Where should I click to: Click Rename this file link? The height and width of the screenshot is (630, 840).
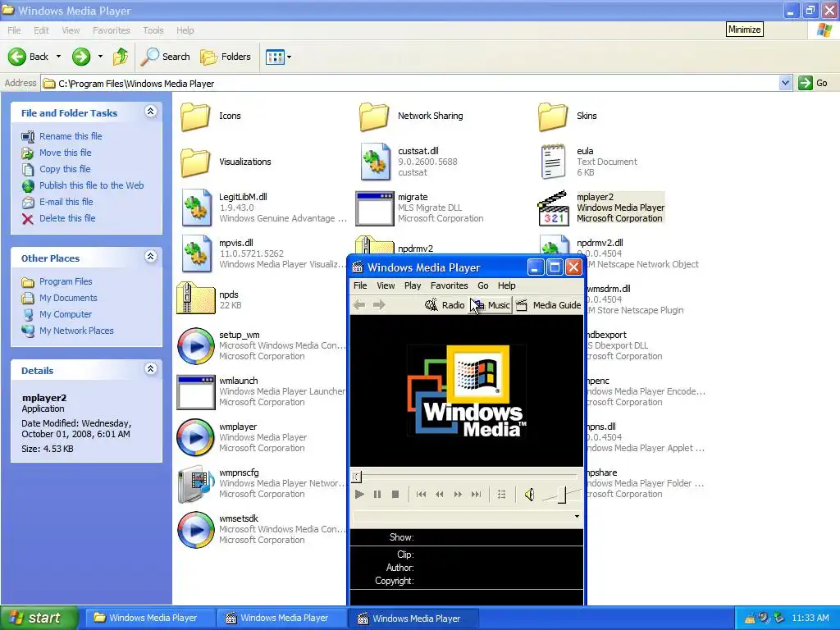click(71, 136)
